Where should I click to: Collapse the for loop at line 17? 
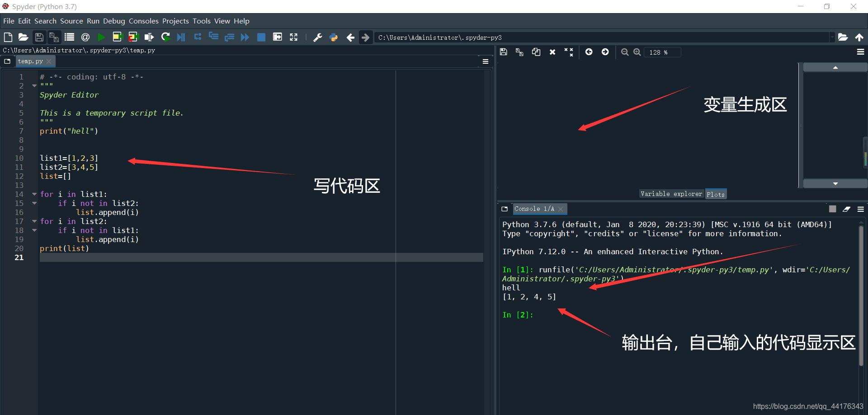34,221
